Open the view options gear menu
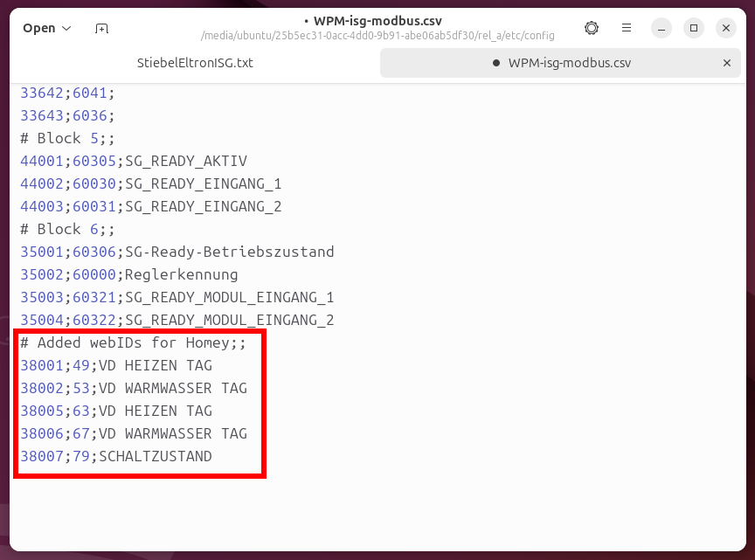Screen dimensions: 755x560 (x=592, y=28)
